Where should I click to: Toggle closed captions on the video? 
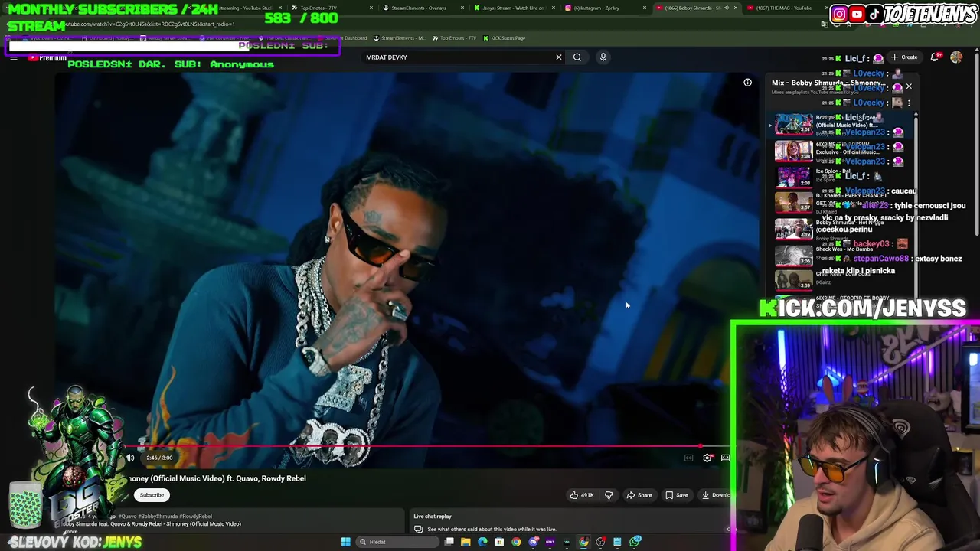click(x=688, y=458)
